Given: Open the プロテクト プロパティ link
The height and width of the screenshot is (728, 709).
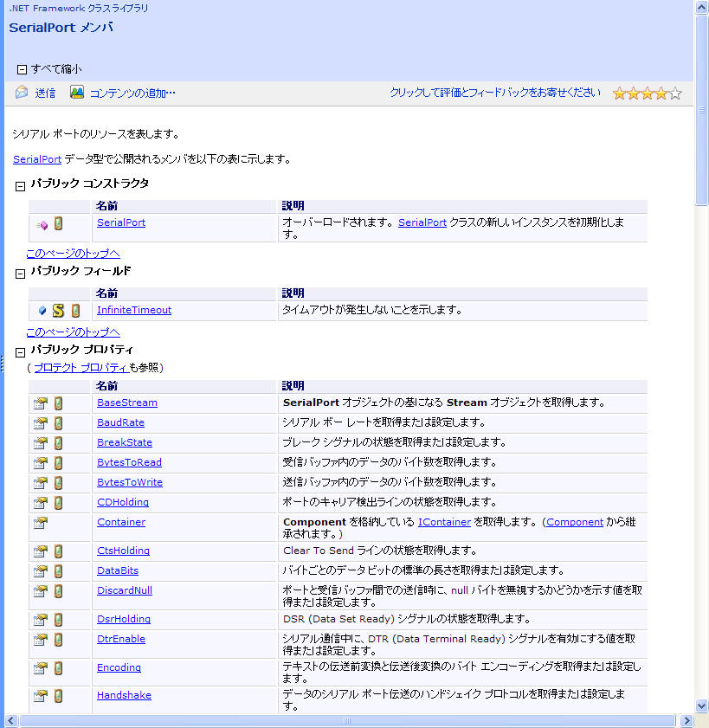Looking at the screenshot, I should (x=81, y=368).
